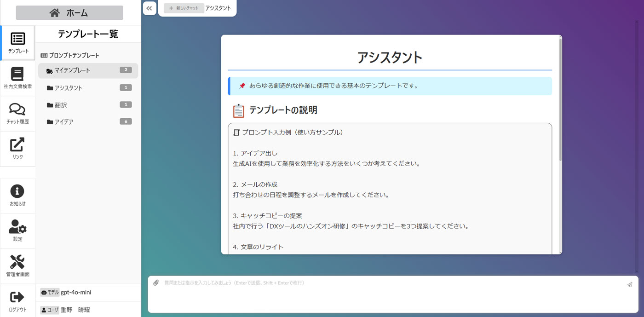Click the paperclip attachment icon
The image size is (644, 317).
click(156, 283)
